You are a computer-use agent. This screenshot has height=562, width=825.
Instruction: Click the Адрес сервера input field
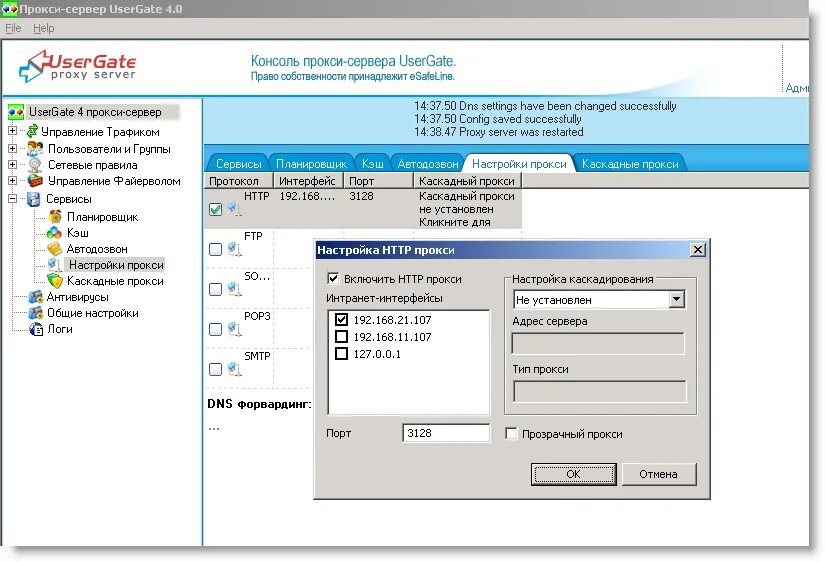click(x=598, y=344)
